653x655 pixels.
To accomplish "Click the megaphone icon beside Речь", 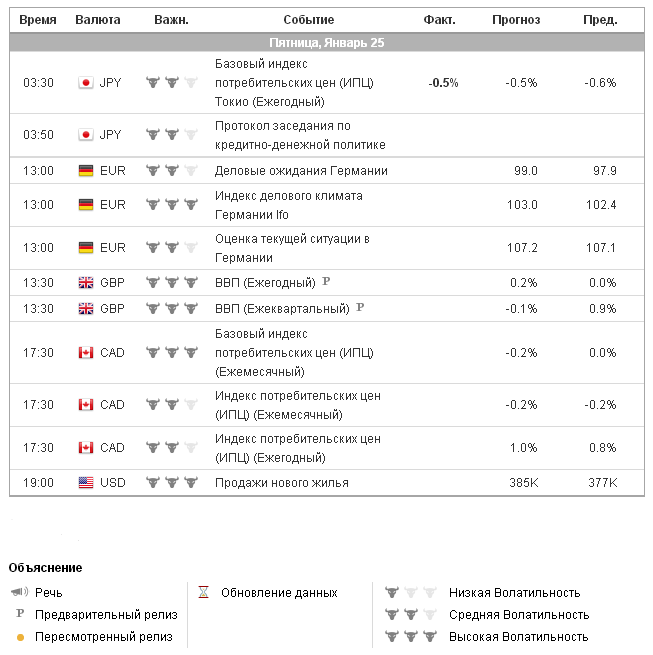I will (x=20, y=593).
